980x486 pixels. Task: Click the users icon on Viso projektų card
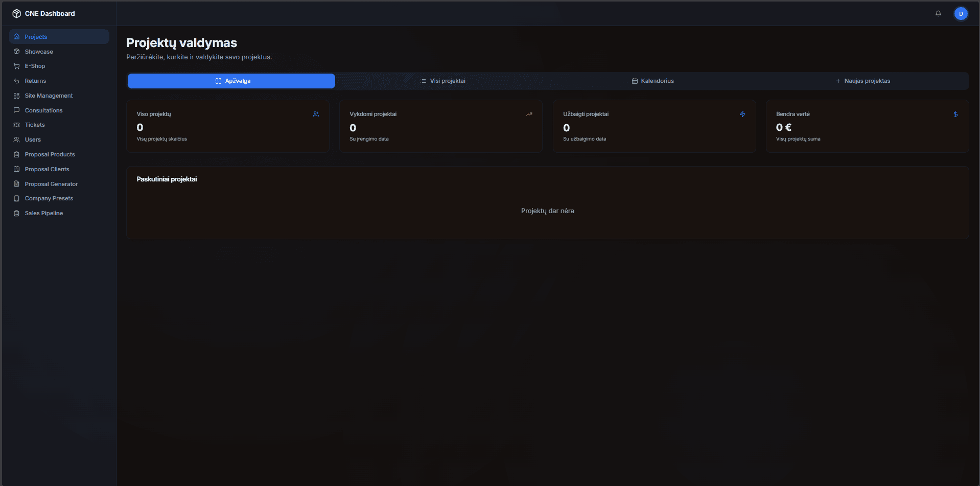point(316,114)
